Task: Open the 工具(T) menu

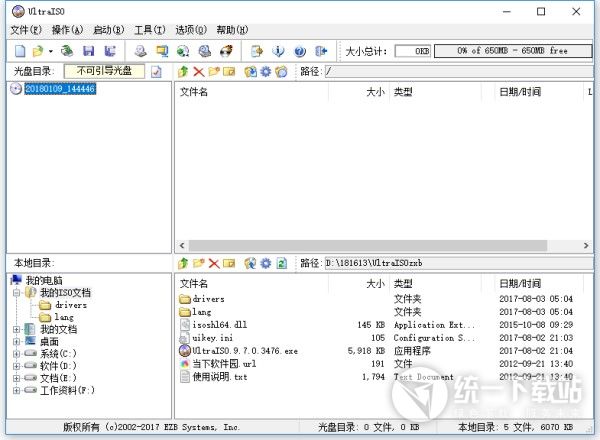Action: click(150, 30)
